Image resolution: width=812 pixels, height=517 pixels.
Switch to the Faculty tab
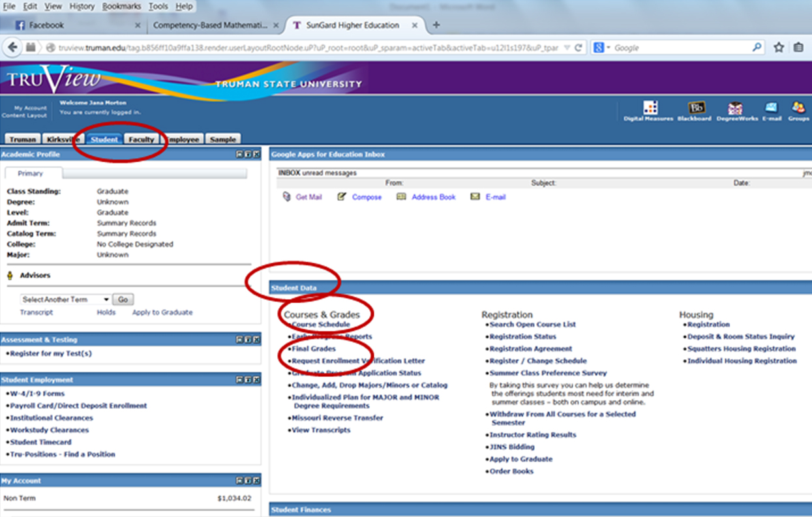[142, 139]
